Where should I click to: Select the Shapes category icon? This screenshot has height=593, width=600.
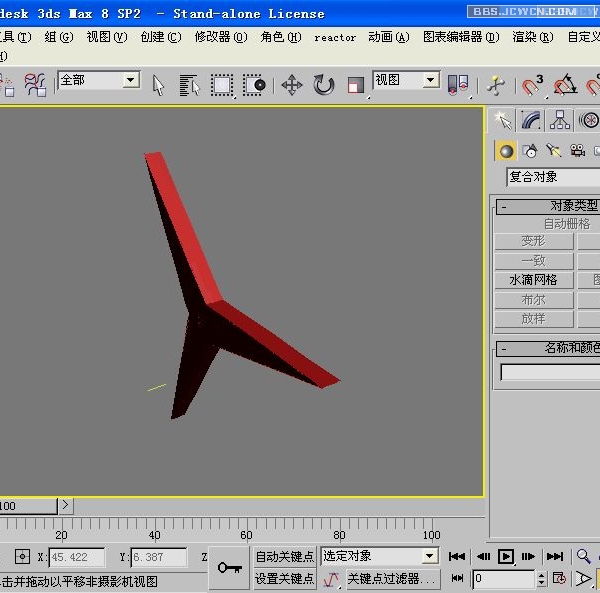tap(530, 151)
